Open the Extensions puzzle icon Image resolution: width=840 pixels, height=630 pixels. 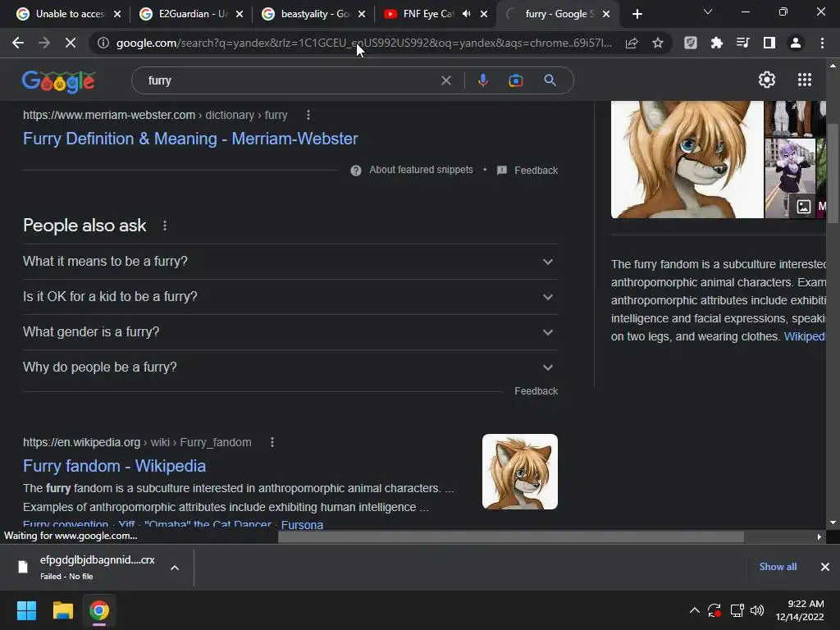pos(716,43)
